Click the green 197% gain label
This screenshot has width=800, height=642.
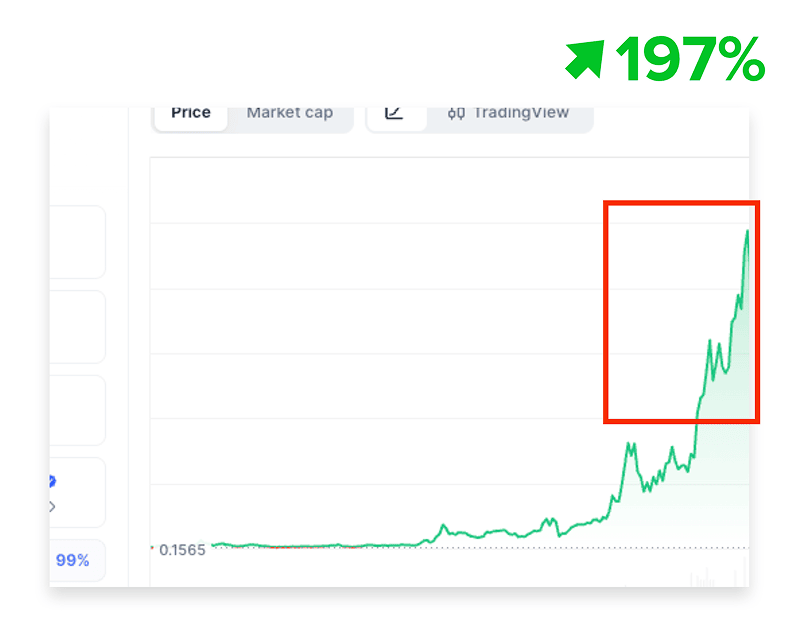690,59
